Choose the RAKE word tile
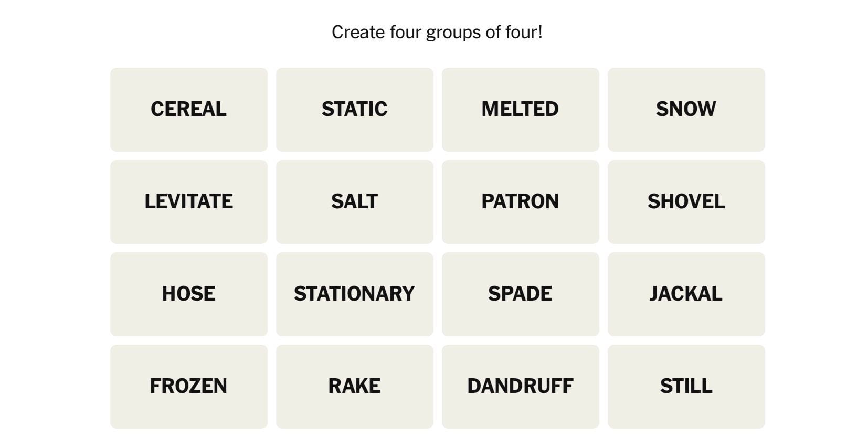 [354, 386]
